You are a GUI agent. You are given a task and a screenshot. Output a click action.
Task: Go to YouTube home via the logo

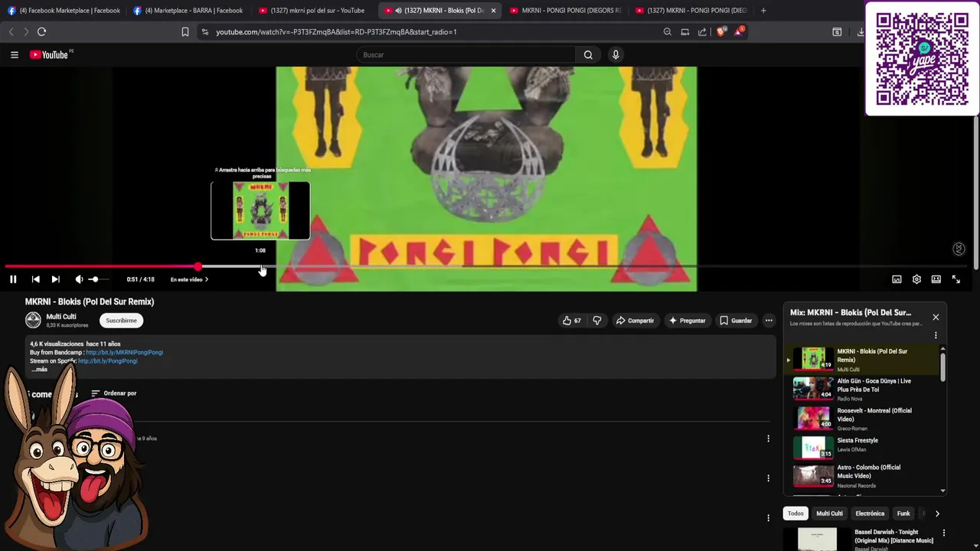coord(49,54)
